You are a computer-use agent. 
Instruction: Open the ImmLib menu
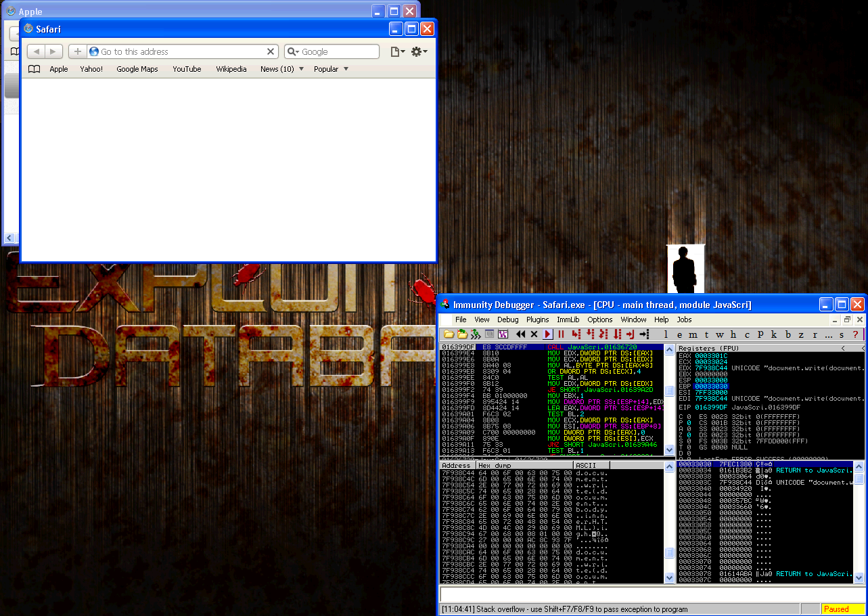pyautogui.click(x=568, y=320)
